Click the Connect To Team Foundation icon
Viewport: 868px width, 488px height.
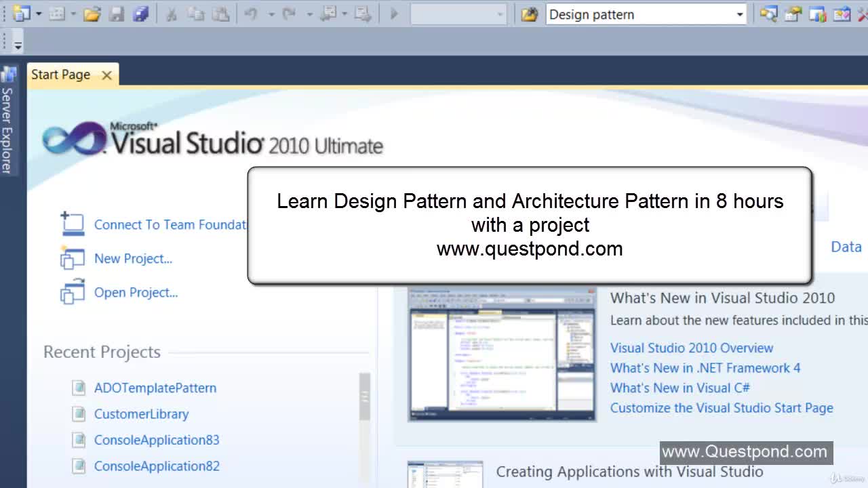[x=72, y=224]
